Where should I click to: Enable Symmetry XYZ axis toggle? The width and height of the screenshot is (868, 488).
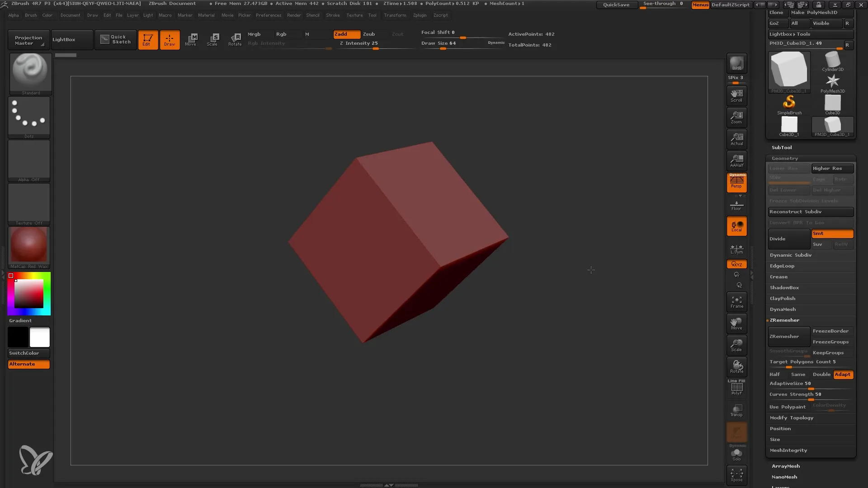736,264
